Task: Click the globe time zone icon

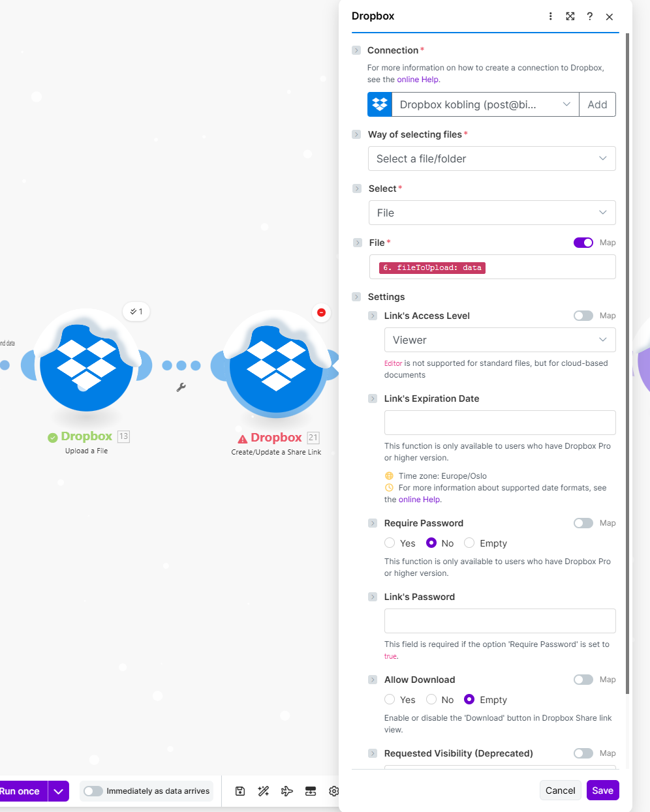Action: [x=389, y=476]
